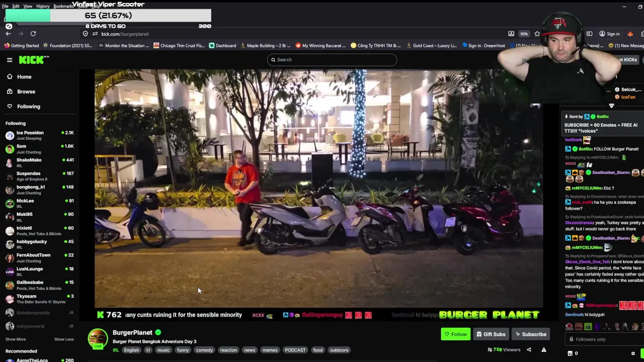Go back with the browser back arrow
The height and width of the screenshot is (362, 644).
(8, 34)
